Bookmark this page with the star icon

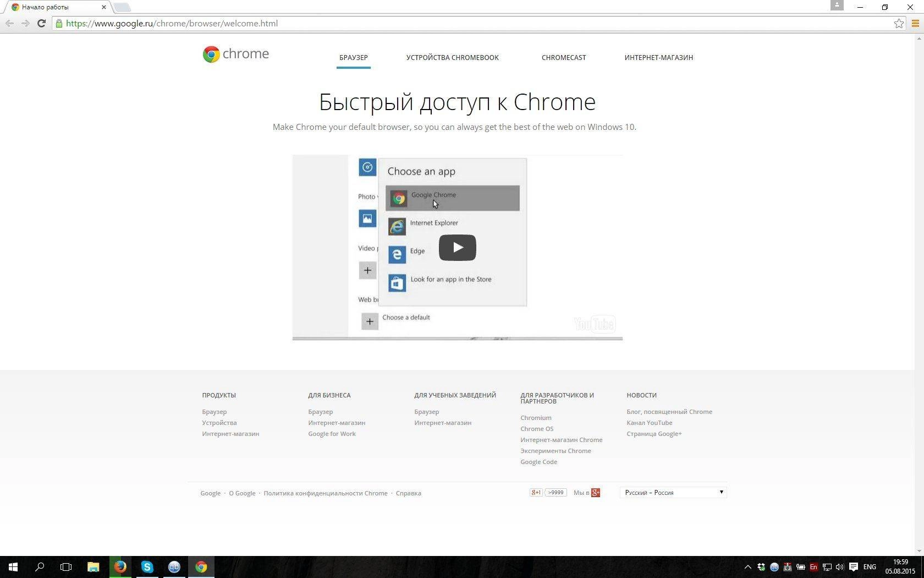[899, 23]
